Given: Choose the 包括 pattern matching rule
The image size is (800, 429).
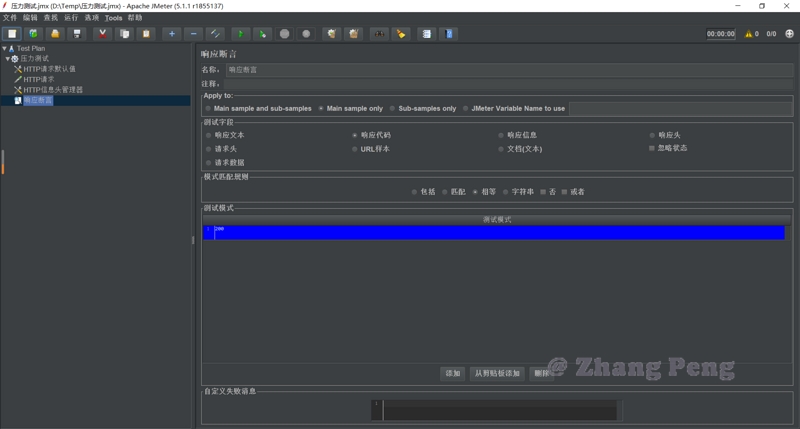Looking at the screenshot, I should [x=414, y=192].
